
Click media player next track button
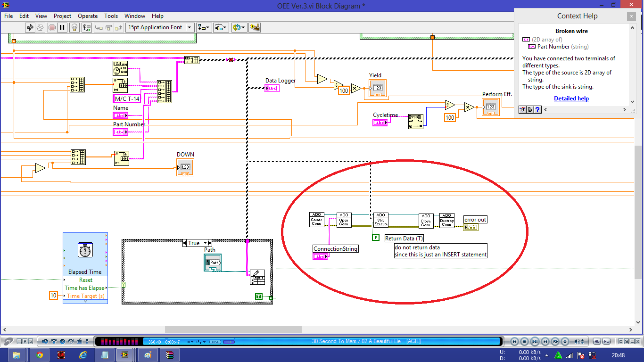(545, 342)
